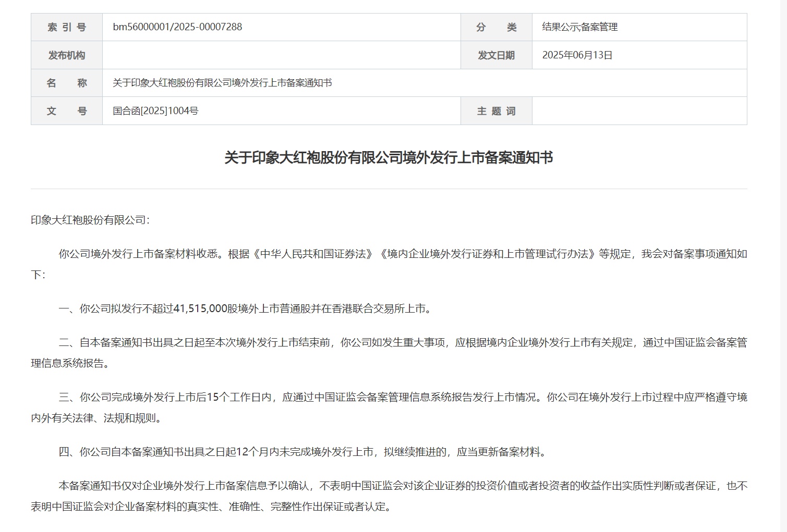Screen dimensions: 787x532
Task: Select the category value 结果公示;备案管理
Action: [580, 27]
